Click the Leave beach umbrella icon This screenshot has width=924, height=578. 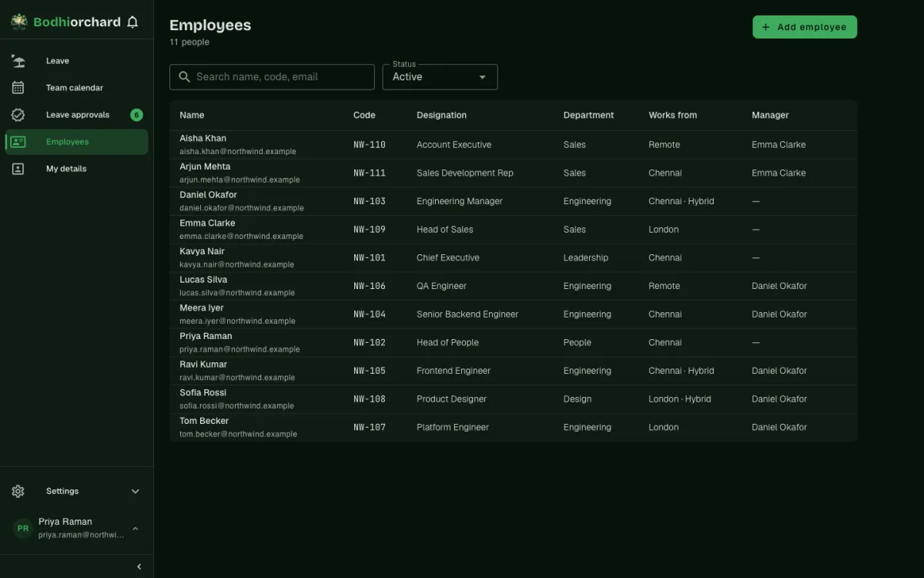point(18,61)
